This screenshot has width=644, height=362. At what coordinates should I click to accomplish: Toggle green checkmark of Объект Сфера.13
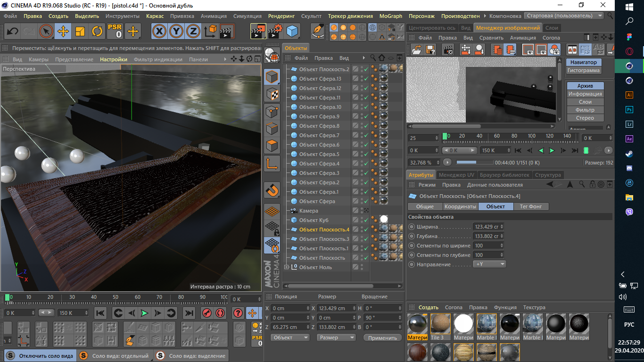click(x=366, y=79)
